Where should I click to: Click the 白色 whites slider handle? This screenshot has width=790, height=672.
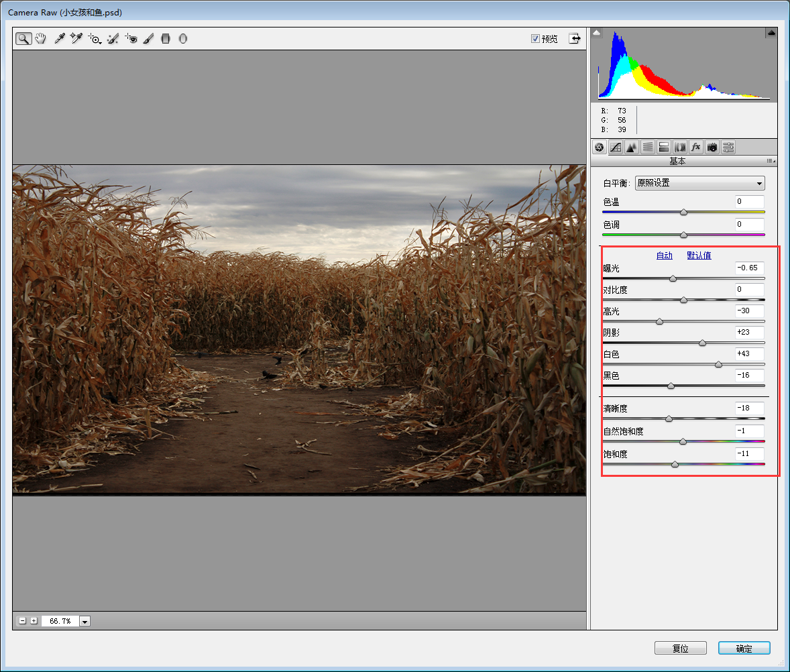(718, 364)
